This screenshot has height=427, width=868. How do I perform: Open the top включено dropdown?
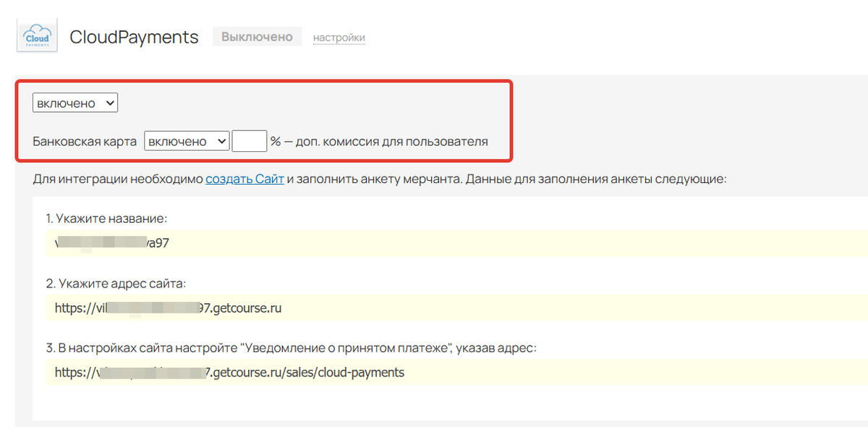75,103
